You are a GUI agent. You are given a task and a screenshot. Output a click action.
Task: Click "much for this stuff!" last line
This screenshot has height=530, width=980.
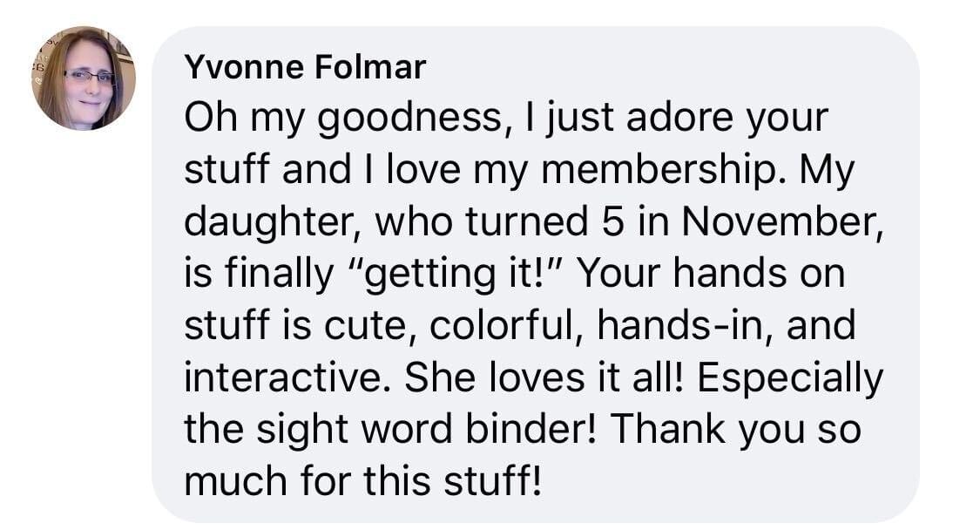362,482
